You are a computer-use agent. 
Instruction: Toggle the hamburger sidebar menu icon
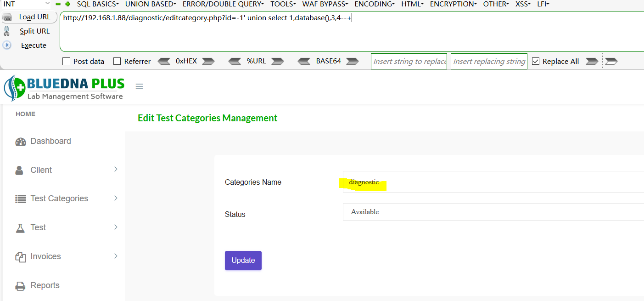point(140,86)
